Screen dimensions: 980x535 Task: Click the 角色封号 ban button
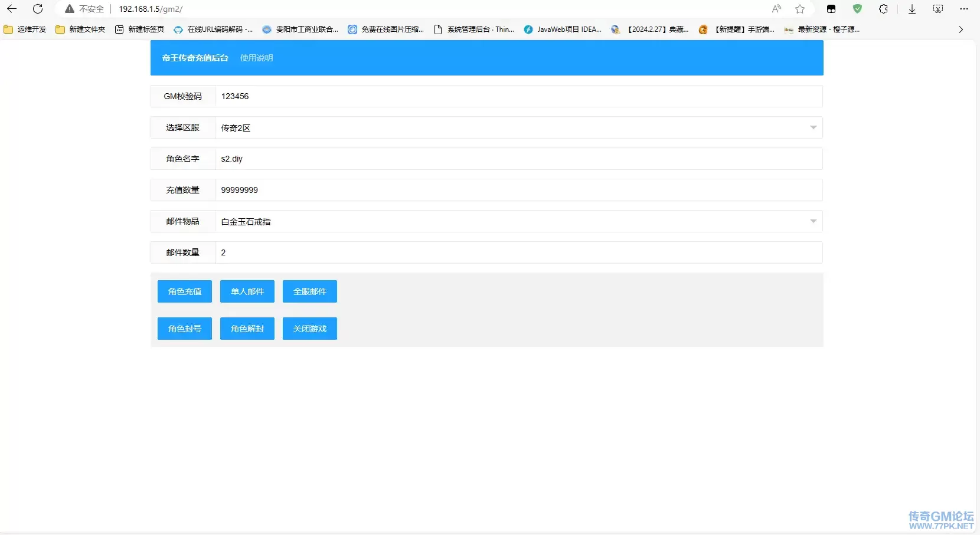(x=184, y=329)
